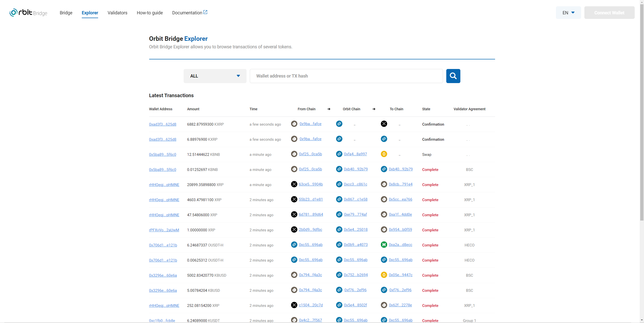Viewport: 644px width, 323px height.
Task: Click Orbit icon next to 0x0b9...a4073
Action: (339, 245)
